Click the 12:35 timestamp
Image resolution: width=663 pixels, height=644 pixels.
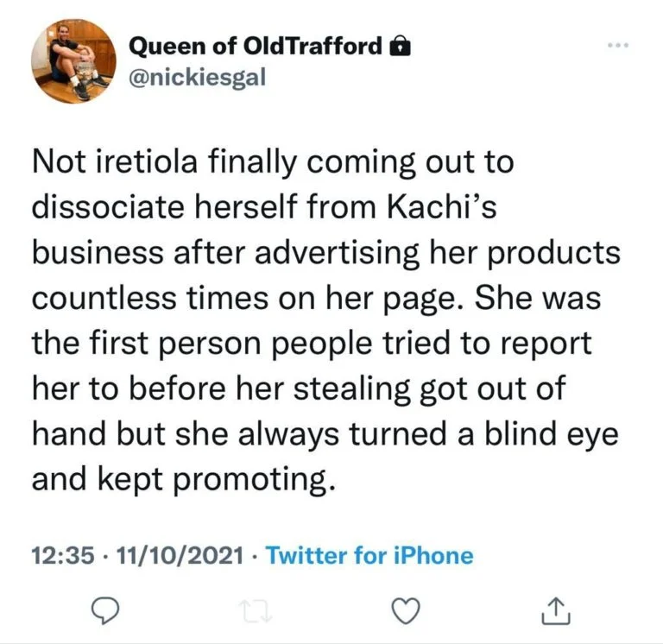tap(62, 555)
